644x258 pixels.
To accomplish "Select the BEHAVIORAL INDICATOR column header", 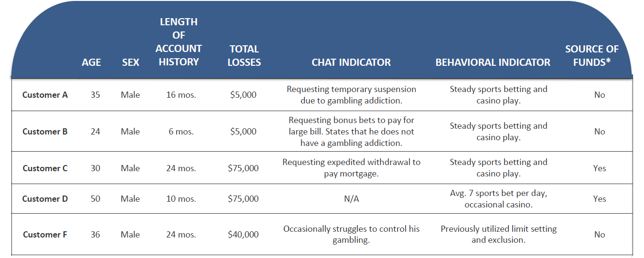I will (x=493, y=62).
